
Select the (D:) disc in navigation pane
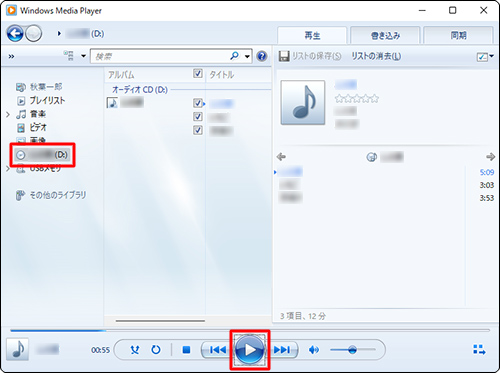(x=42, y=155)
